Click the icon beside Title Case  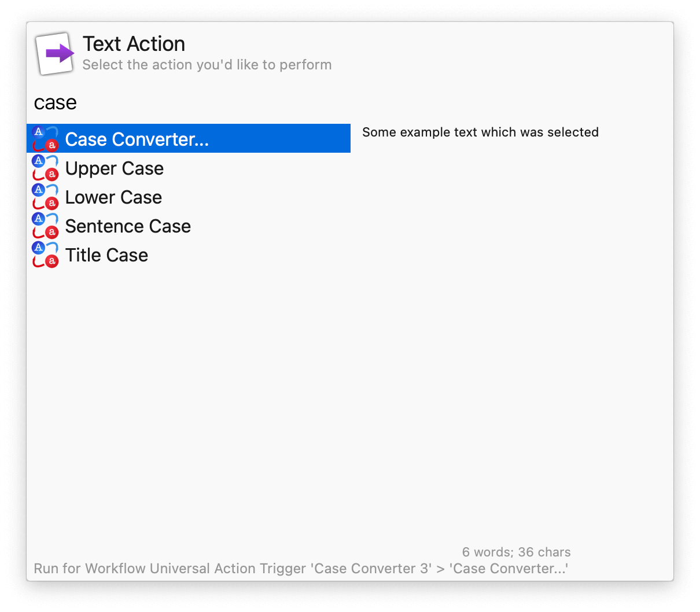click(x=45, y=255)
